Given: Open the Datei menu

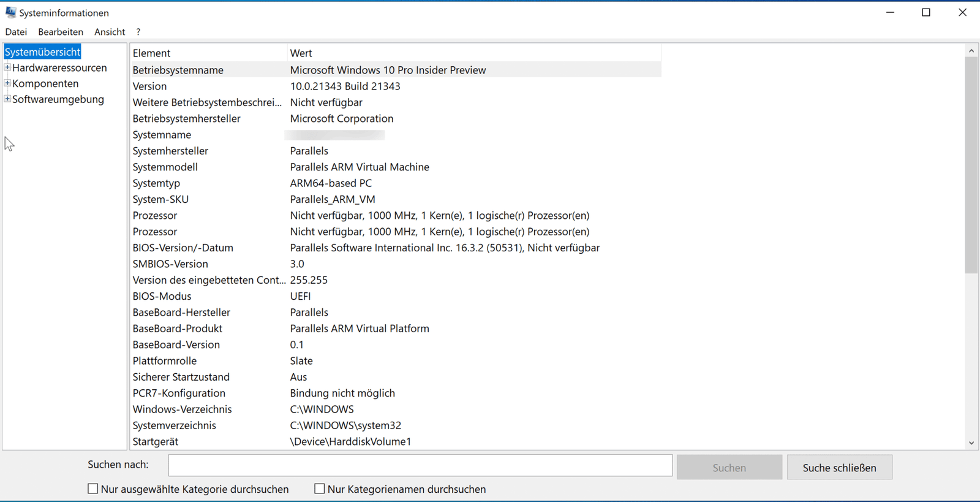Looking at the screenshot, I should coord(16,32).
